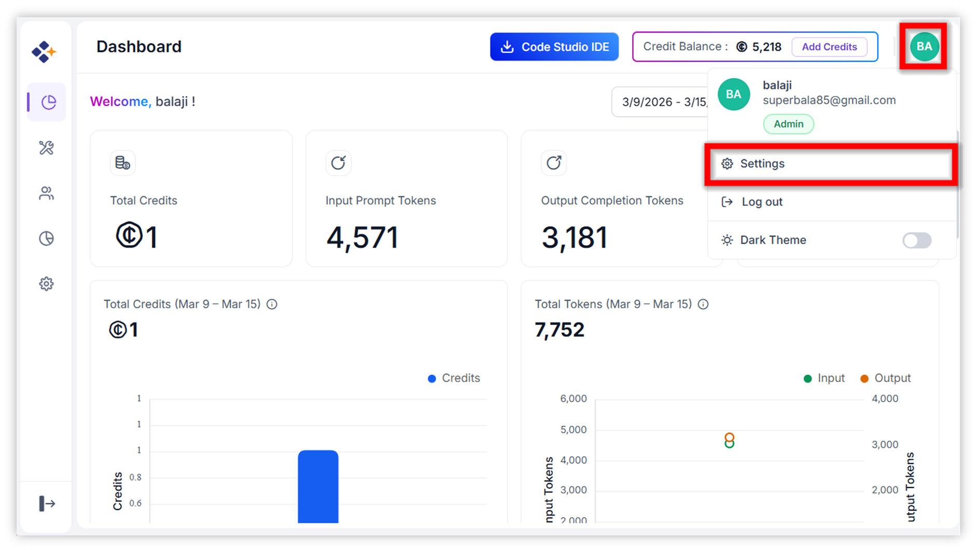Click the BA avatar in top bar
The image size is (980, 552).
point(924,46)
